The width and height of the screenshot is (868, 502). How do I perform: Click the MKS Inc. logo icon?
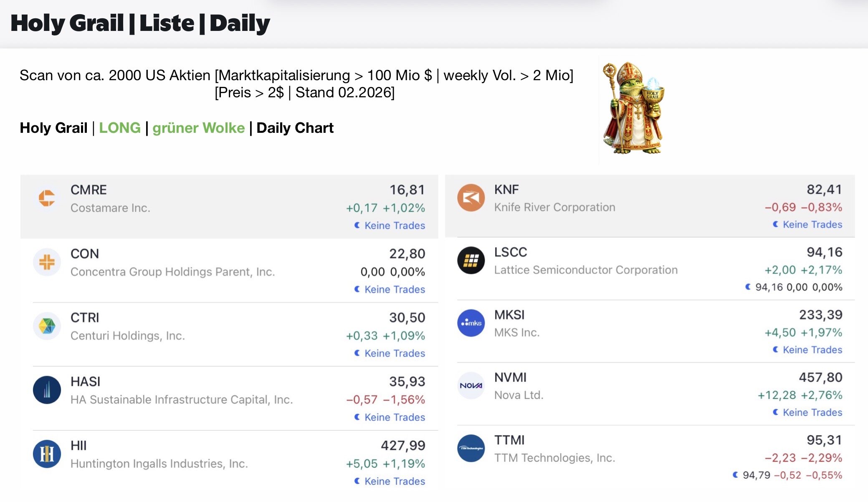coord(471,323)
